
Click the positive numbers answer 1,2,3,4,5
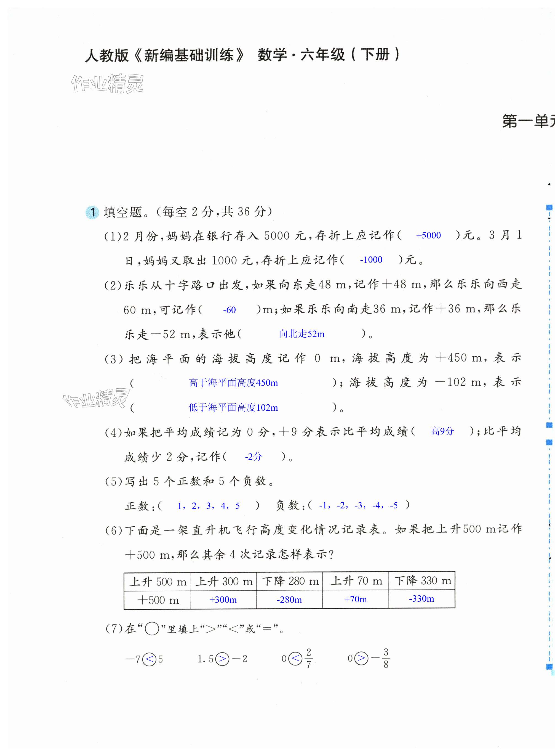pyautogui.click(x=209, y=506)
